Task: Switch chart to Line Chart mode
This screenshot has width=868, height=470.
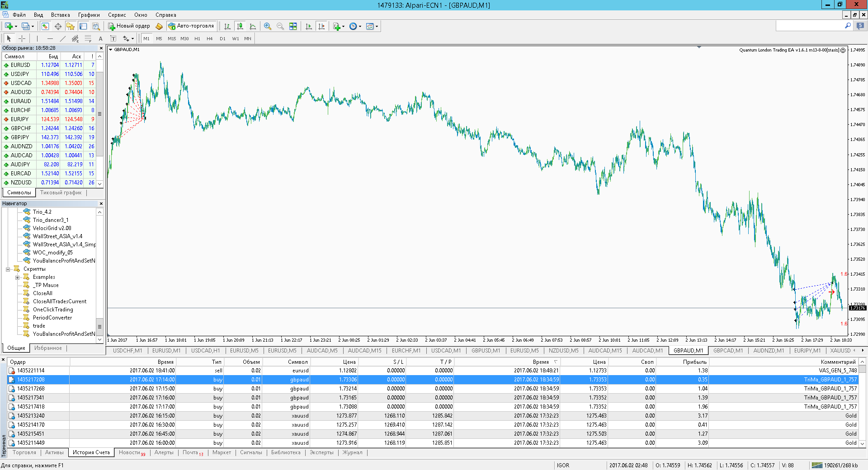Action: [253, 26]
